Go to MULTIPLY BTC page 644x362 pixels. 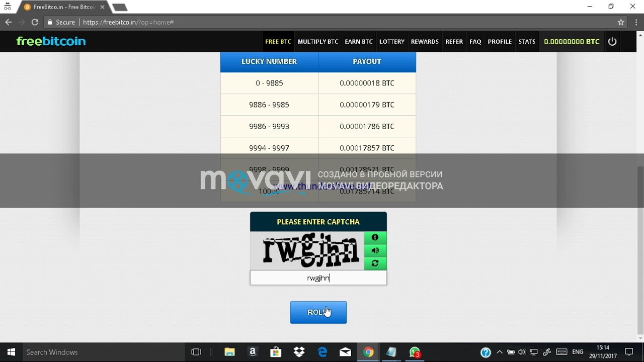click(x=318, y=42)
